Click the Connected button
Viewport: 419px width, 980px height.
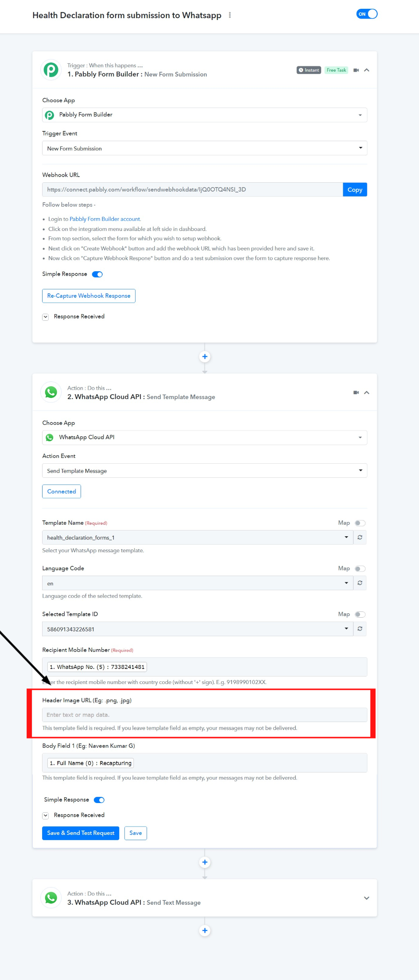tap(62, 492)
